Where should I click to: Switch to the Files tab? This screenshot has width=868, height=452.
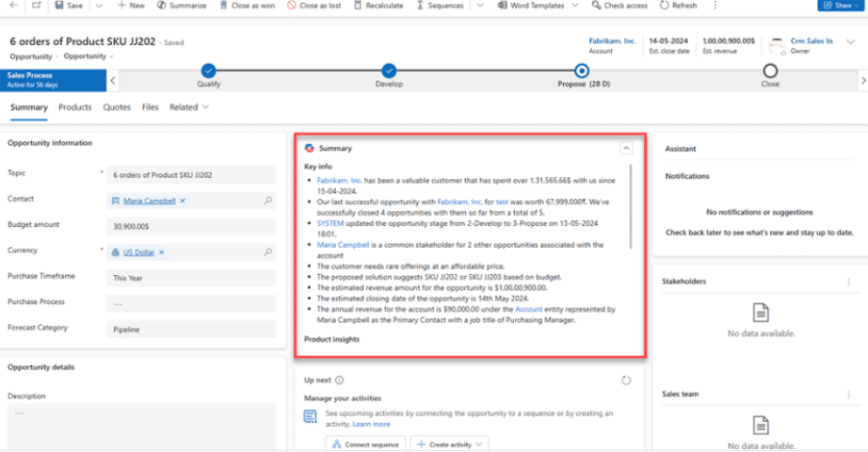(x=150, y=107)
